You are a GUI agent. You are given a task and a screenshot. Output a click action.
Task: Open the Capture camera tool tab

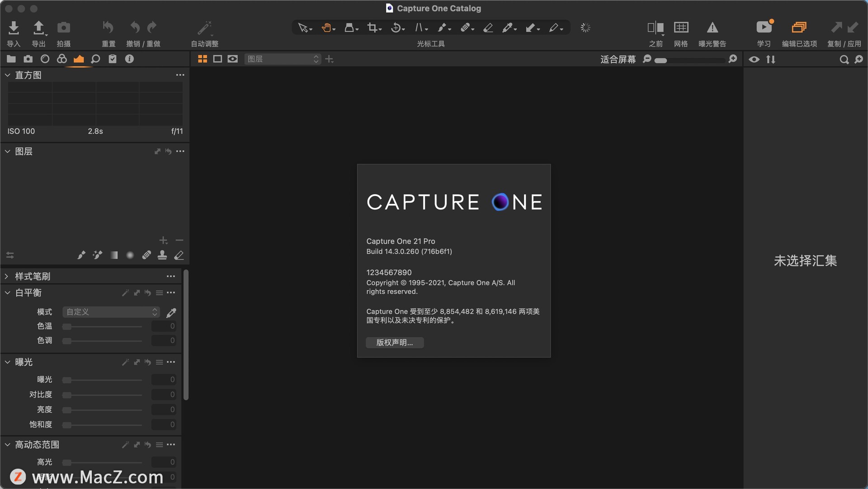coord(28,59)
